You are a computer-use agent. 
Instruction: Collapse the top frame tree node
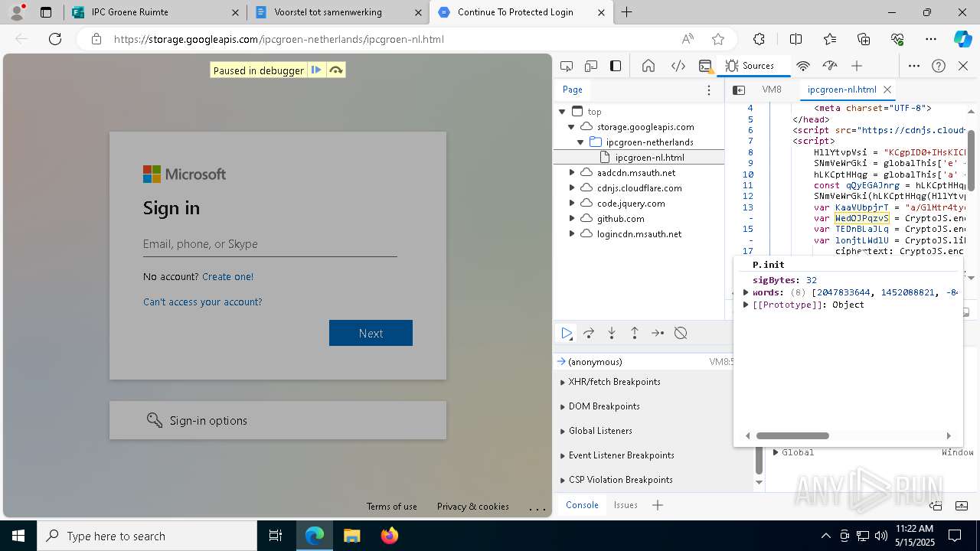tap(562, 112)
